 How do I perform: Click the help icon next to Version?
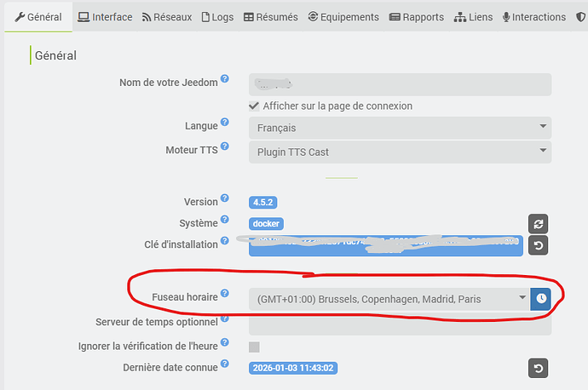tap(225, 199)
